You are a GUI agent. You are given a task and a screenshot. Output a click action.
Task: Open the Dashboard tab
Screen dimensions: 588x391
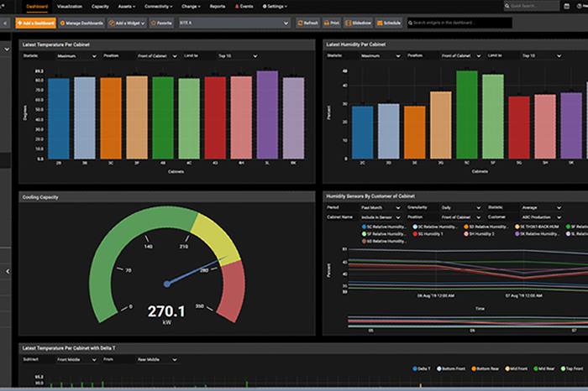[x=37, y=7]
